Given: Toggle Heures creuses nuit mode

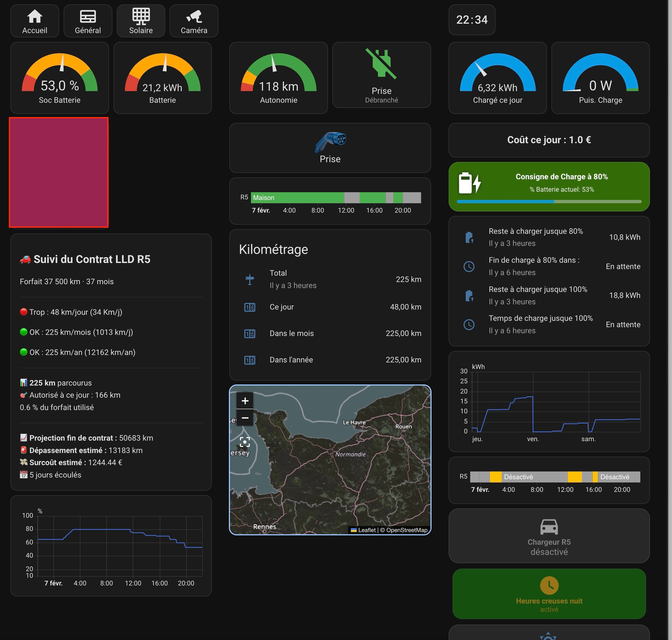Looking at the screenshot, I should pos(549,593).
